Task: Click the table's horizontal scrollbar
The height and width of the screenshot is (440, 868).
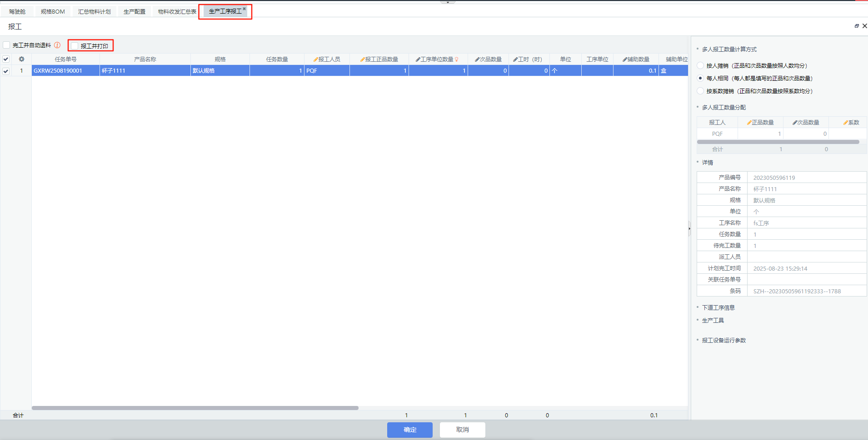Action: (x=195, y=408)
